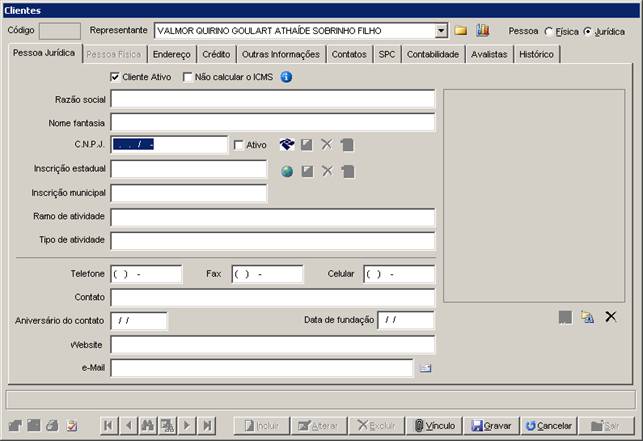
Task: Click the globe icon for Inscrição estadual
Action: click(287, 171)
